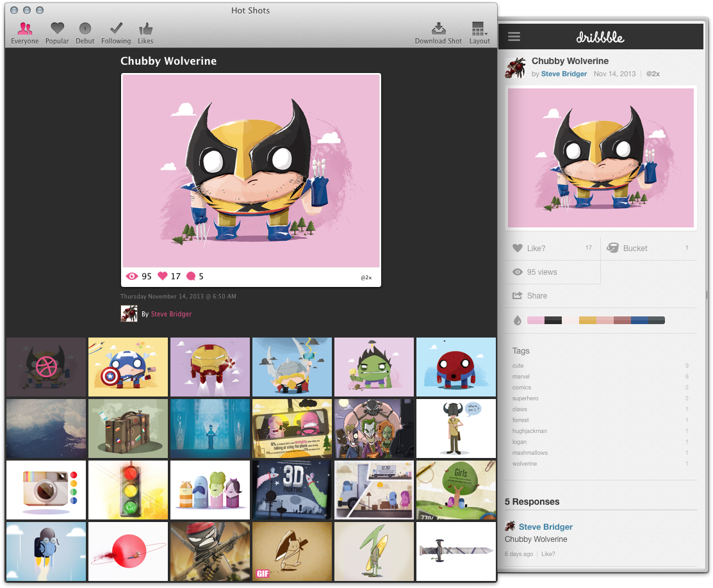Open the red planet thumbnail
This screenshot has height=588, width=713.
point(127,551)
